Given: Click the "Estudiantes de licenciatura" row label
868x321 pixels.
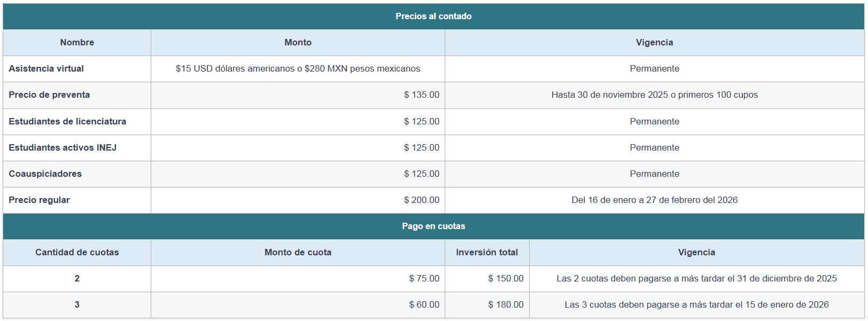Looking at the screenshot, I should 67,122.
